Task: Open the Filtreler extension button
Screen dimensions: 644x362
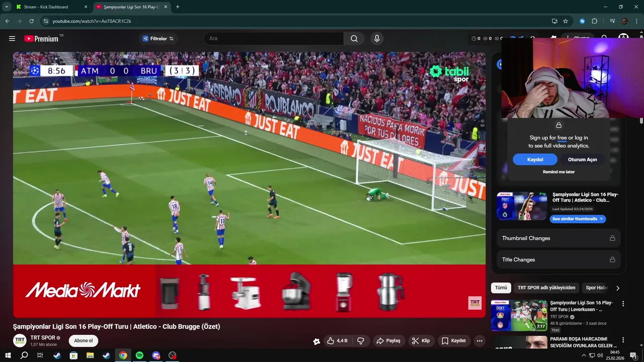Action: (x=158, y=39)
